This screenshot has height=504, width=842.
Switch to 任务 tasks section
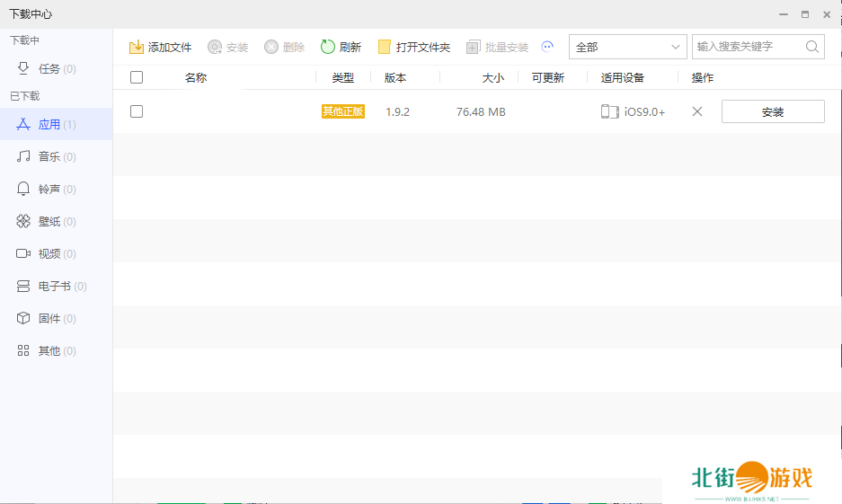point(49,68)
